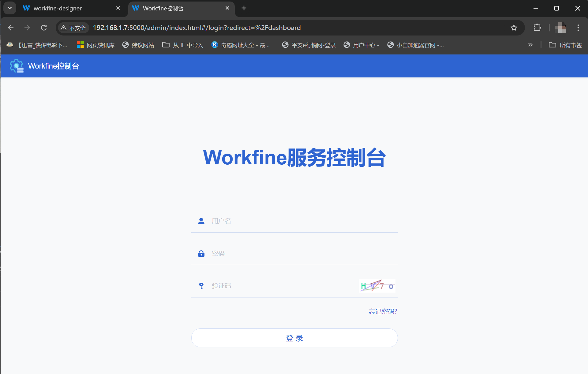This screenshot has height=374, width=588.
Task: Expand the tab search dropdown arrow
Action: (10, 8)
